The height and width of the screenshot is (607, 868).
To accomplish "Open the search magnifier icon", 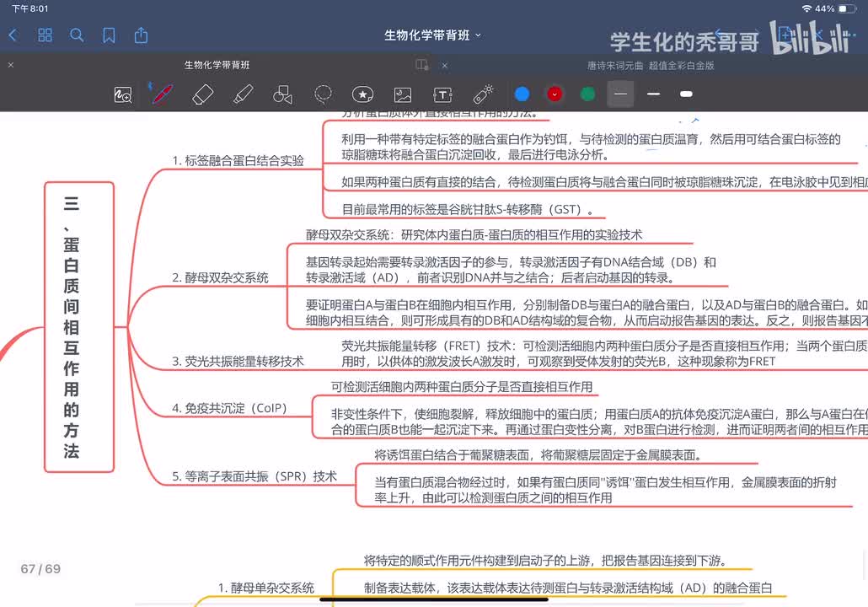I will tap(77, 35).
